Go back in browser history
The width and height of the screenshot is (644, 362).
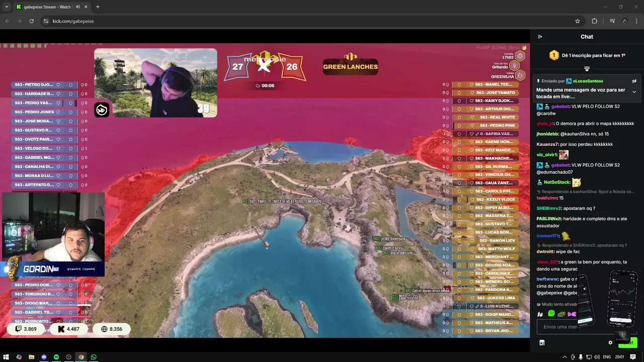[x=7, y=21]
